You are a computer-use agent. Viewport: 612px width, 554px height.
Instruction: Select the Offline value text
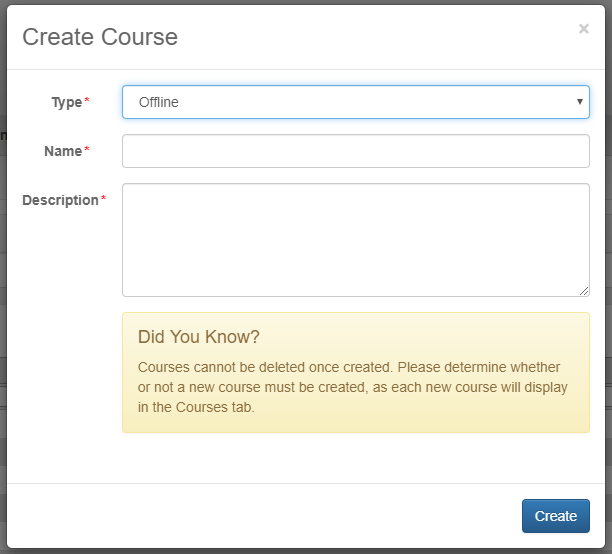158,102
